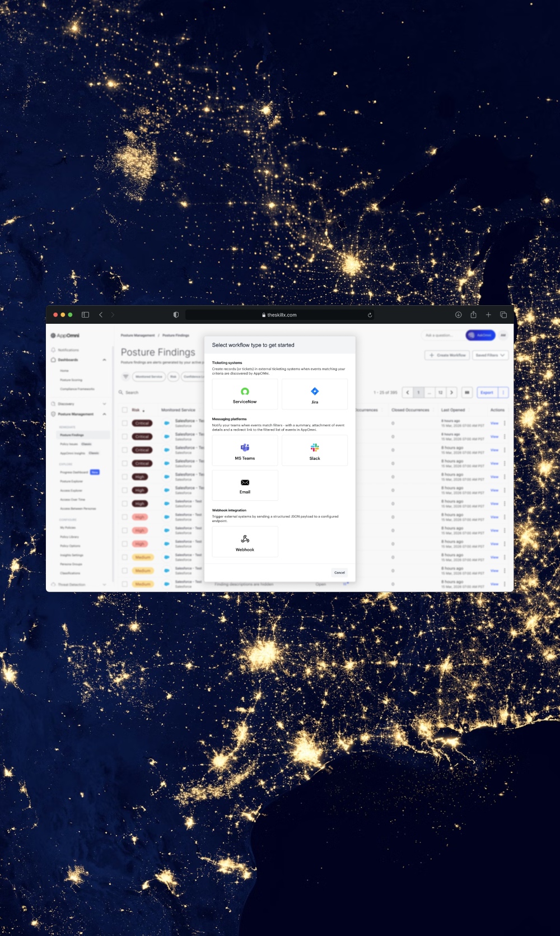Image resolution: width=560 pixels, height=936 pixels.
Task: Click the Export button
Action: (x=487, y=393)
